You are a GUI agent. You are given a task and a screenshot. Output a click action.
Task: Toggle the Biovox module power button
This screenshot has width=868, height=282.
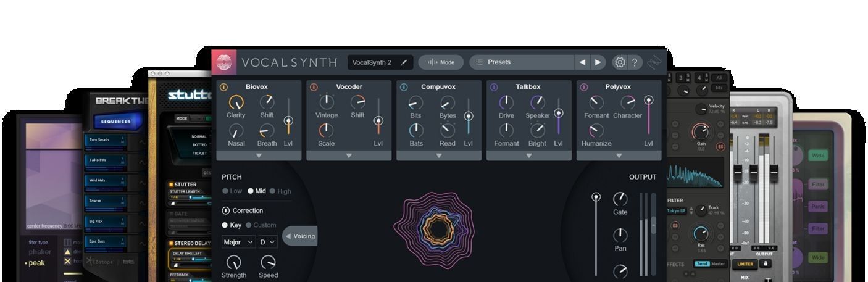pos(223,87)
